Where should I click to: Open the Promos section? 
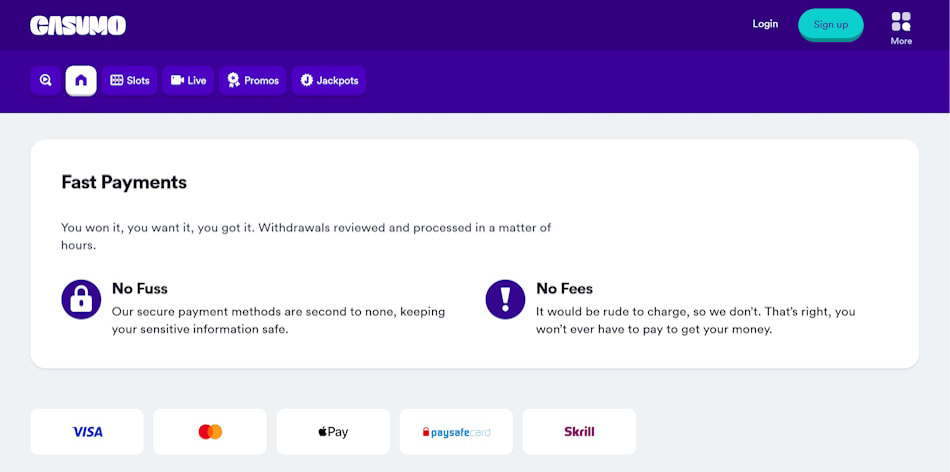(x=253, y=80)
